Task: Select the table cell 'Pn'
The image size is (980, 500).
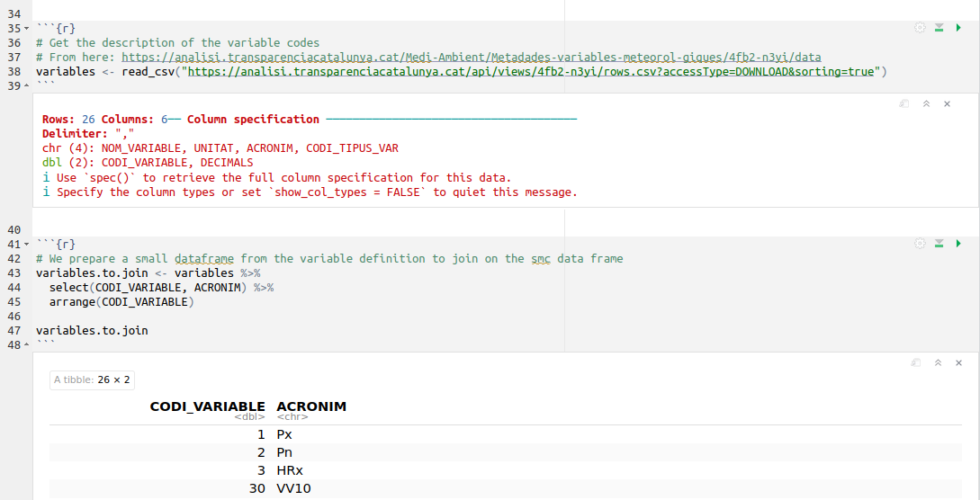Action: [x=284, y=452]
